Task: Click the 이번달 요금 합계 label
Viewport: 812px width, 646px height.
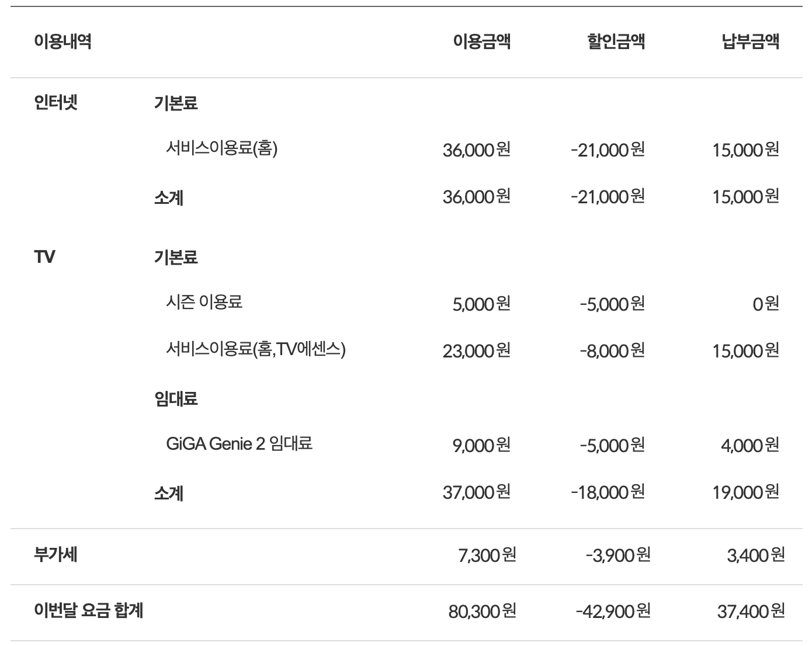Action: click(89, 611)
